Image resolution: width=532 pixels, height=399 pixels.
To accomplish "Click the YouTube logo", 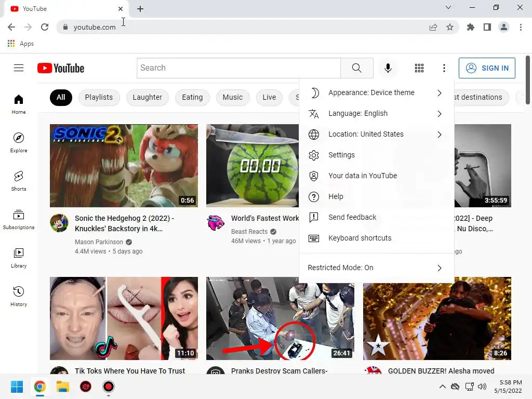I will pyautogui.click(x=61, y=68).
